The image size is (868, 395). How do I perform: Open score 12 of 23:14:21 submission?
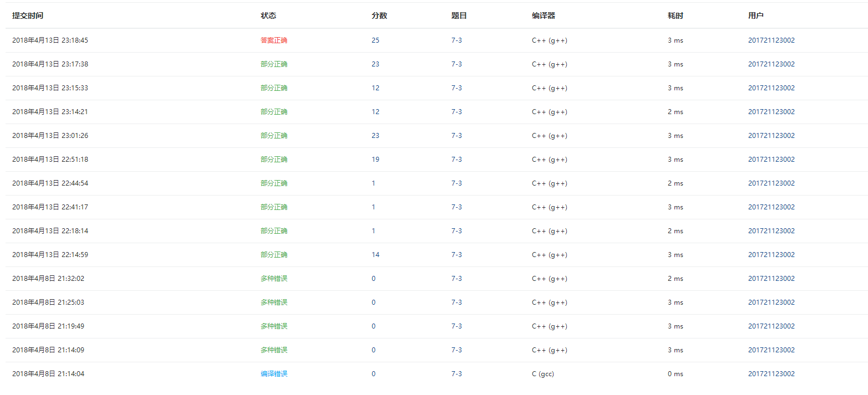375,112
